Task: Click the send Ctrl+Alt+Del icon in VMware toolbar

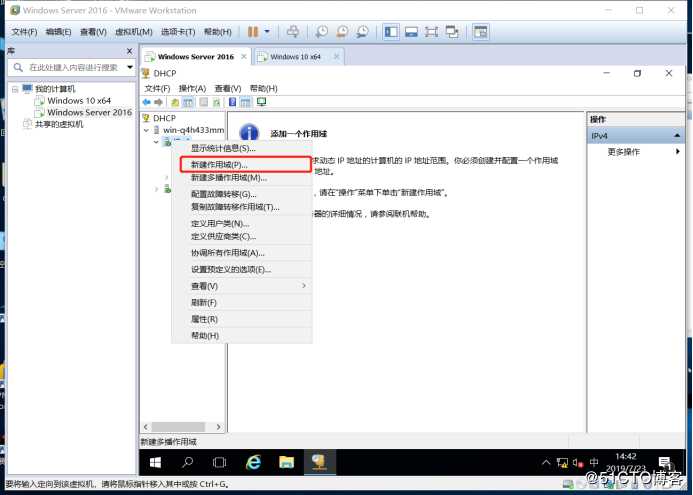Action: pos(293,32)
